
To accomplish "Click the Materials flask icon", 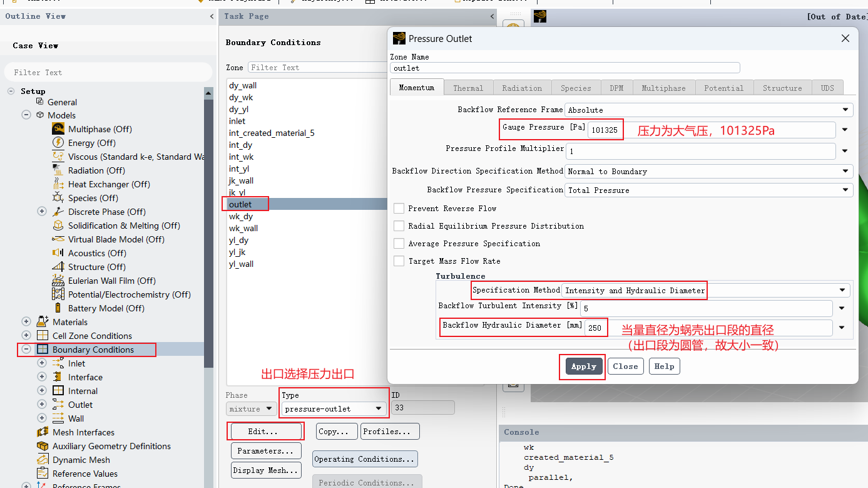I will tap(43, 322).
